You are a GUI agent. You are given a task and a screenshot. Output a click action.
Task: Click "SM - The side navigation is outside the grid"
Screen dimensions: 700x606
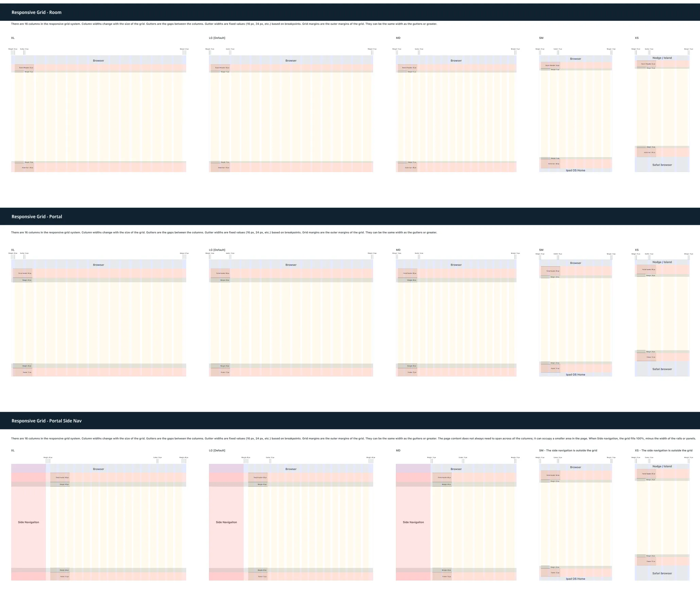coord(568,450)
